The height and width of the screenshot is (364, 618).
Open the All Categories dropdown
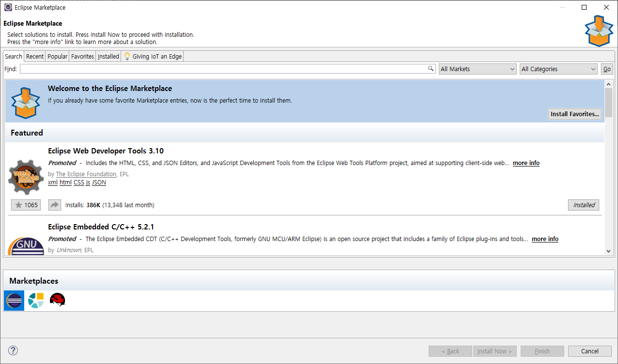tap(558, 69)
